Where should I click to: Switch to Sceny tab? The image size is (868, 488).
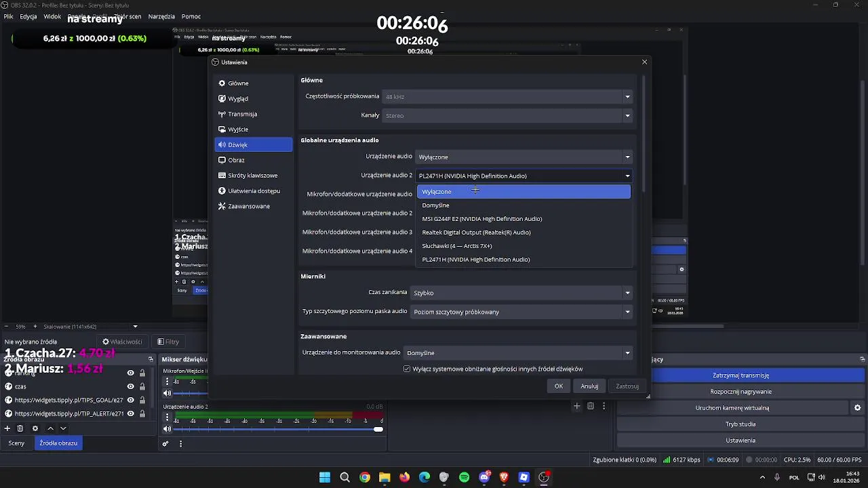(16, 443)
